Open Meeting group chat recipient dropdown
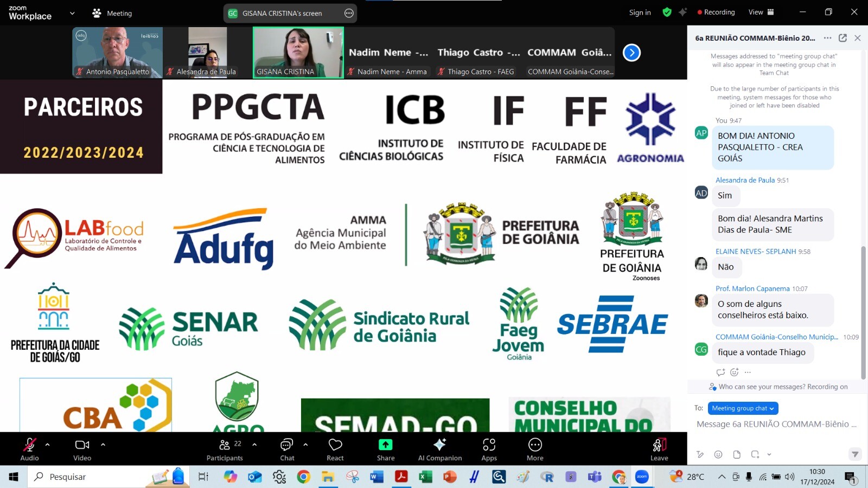The height and width of the screenshot is (488, 868). tap(743, 408)
